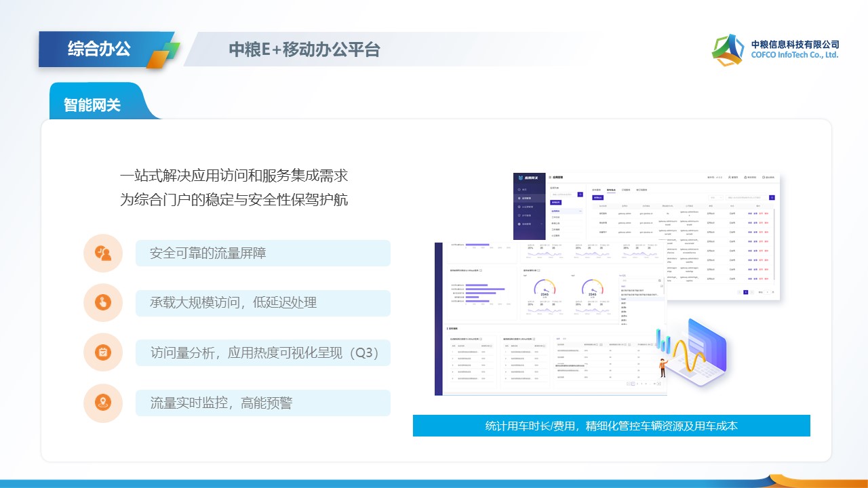Click the clipboard icon beside 访问量分析

pyautogui.click(x=103, y=352)
